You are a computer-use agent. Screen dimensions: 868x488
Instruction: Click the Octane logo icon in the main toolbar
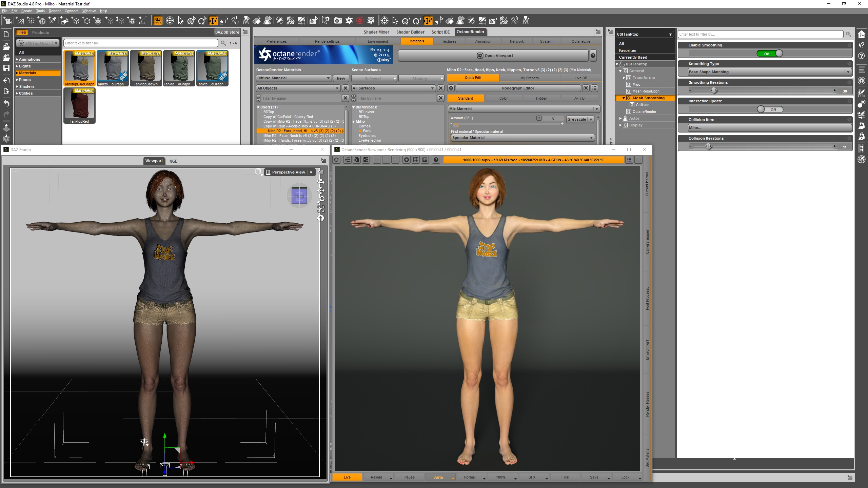(x=349, y=21)
